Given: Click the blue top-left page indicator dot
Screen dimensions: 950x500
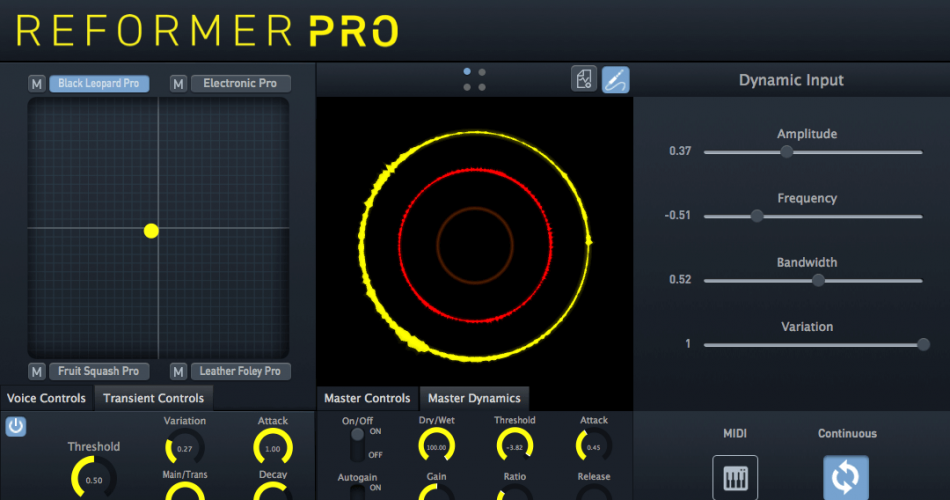Looking at the screenshot, I should pos(467,72).
